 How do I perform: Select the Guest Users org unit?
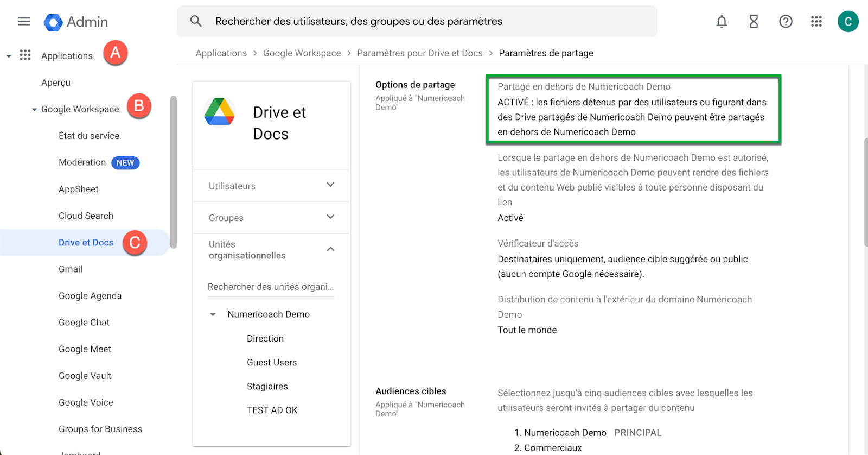272,362
